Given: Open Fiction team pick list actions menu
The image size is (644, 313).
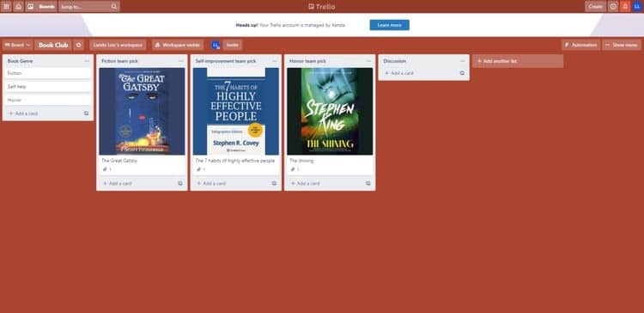Looking at the screenshot, I should tap(180, 61).
